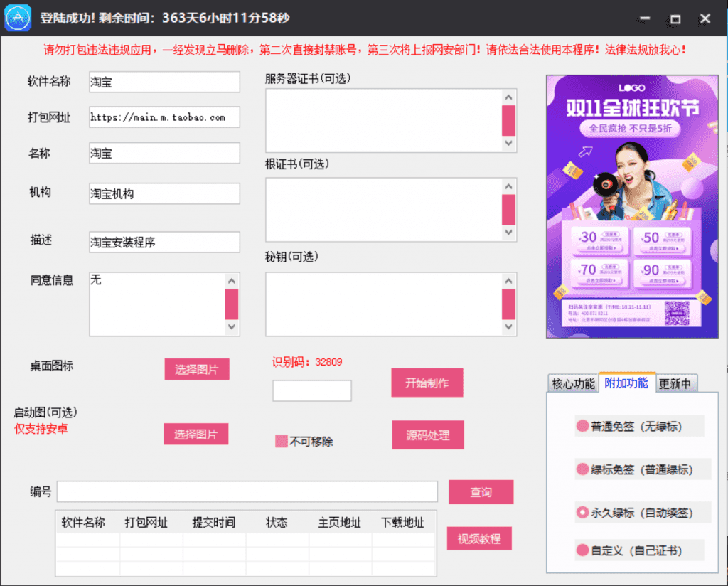Click the pink scrollbar thumb in 根证书

509,210
